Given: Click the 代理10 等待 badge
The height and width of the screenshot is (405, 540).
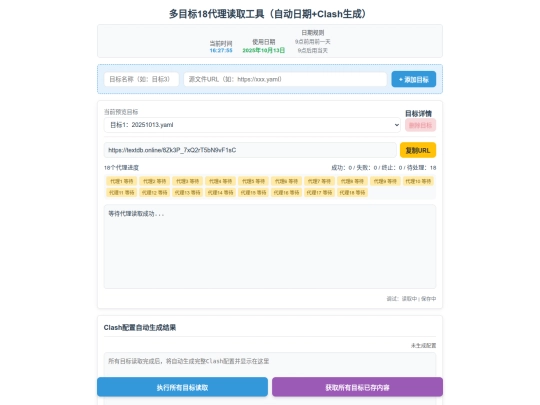Looking at the screenshot, I should click(x=418, y=181).
